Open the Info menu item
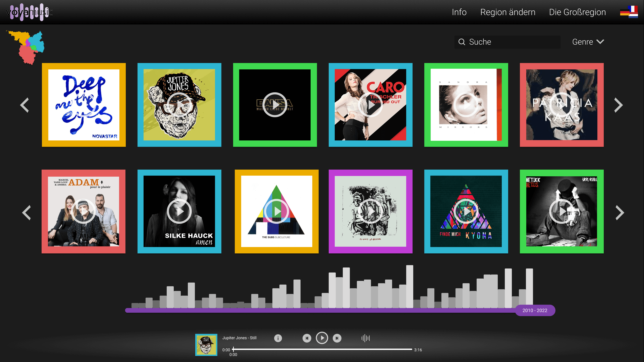This screenshot has height=362, width=644. 459,12
